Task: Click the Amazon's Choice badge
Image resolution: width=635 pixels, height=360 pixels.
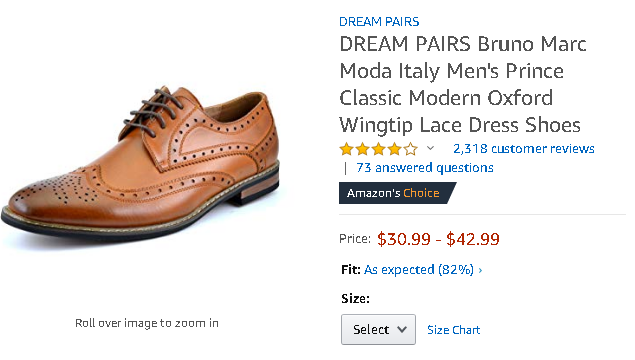Action: (x=397, y=193)
